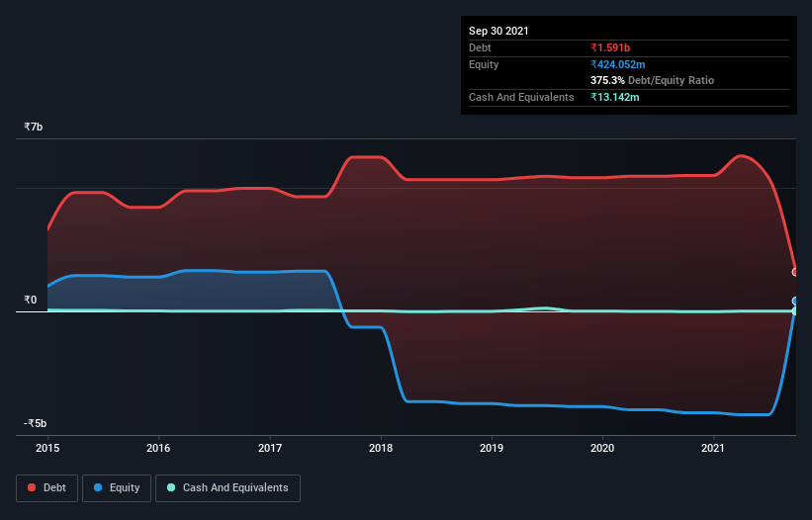Image resolution: width=812 pixels, height=520 pixels.
Task: Select the 2019 label on the x-axis
Action: (x=492, y=448)
